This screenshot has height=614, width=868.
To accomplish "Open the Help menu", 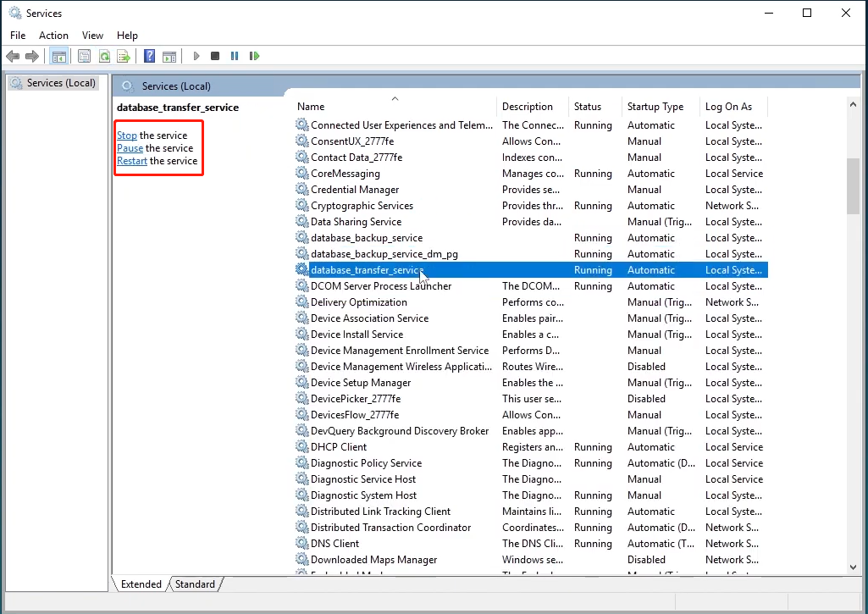I will [x=127, y=36].
